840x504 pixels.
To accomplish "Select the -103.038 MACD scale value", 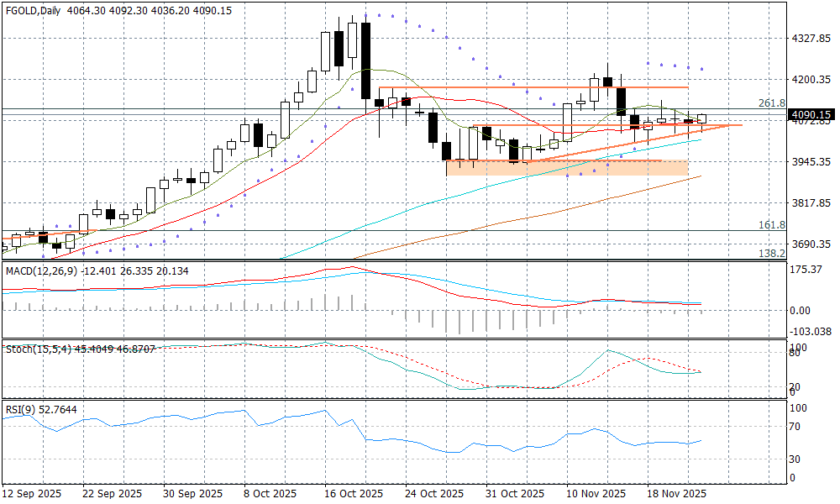I will 809,332.
